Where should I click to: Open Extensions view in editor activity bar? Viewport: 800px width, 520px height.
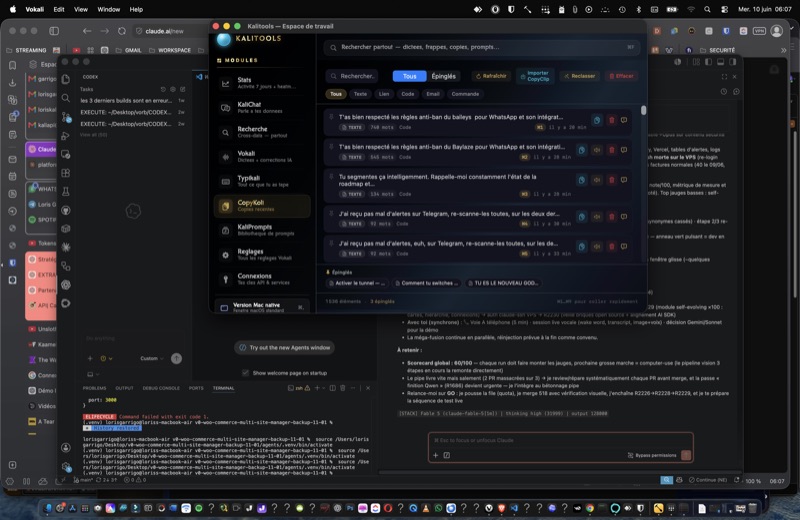pyautogui.click(x=66, y=173)
